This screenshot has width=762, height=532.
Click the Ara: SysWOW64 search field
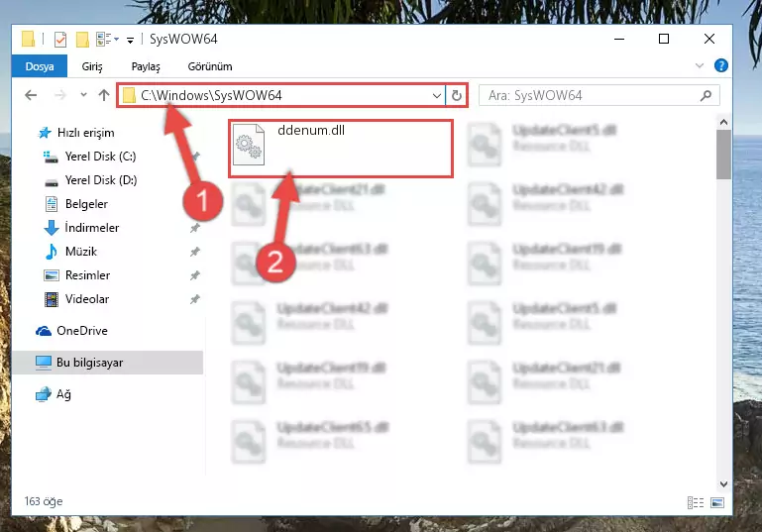(x=599, y=95)
